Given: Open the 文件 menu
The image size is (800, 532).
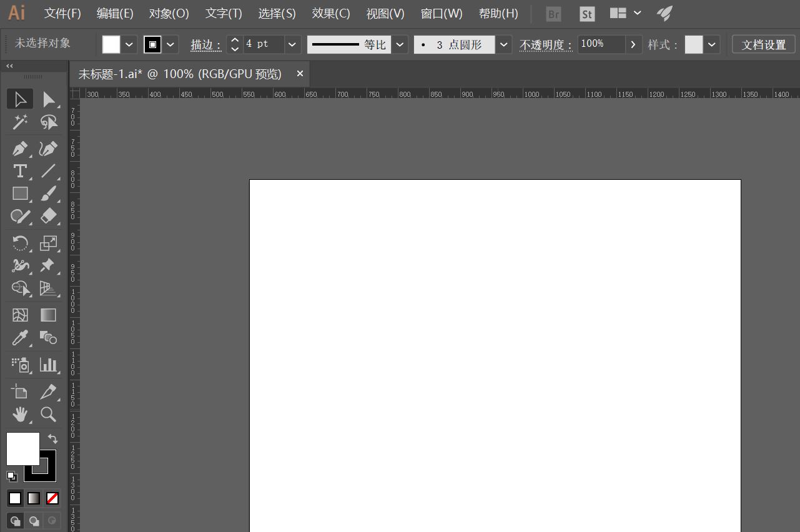Looking at the screenshot, I should [x=62, y=13].
